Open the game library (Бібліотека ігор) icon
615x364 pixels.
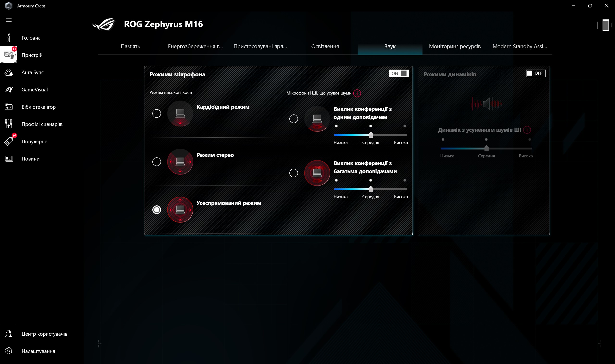tap(9, 107)
